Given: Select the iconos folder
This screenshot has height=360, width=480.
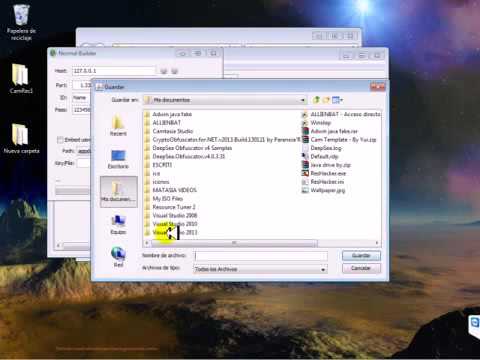Looking at the screenshot, I should tap(157, 182).
